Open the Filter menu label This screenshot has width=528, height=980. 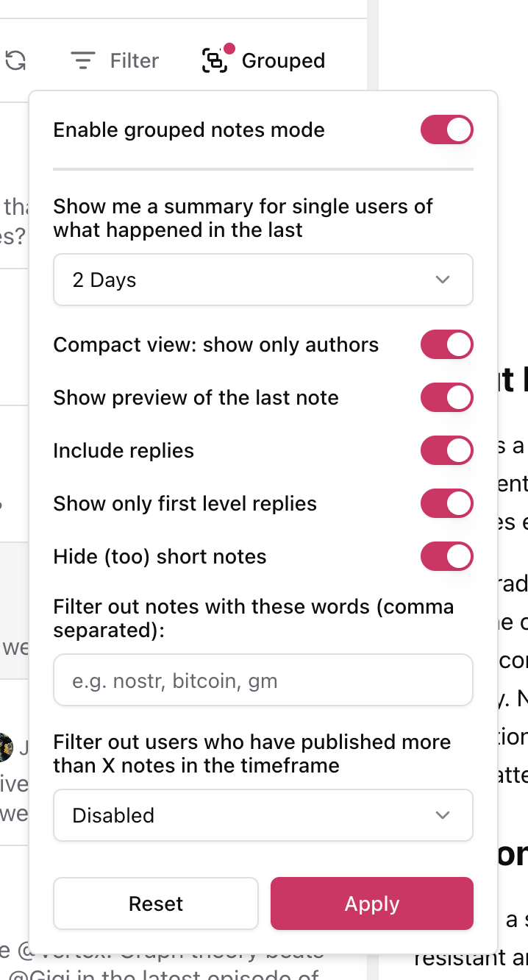[x=135, y=60]
